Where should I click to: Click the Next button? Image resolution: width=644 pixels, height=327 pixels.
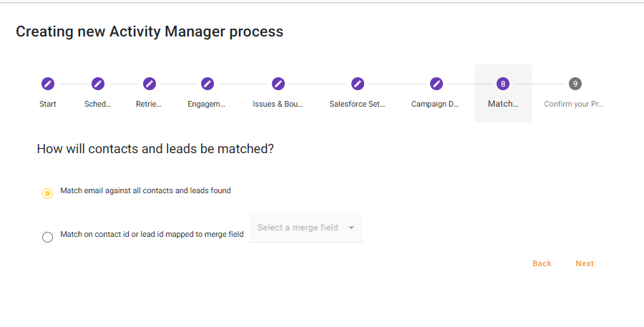585,263
